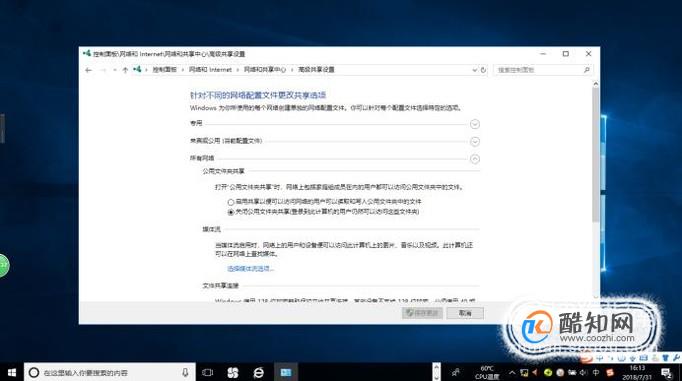
Task: Open the clock and date flyout
Action: [637, 373]
